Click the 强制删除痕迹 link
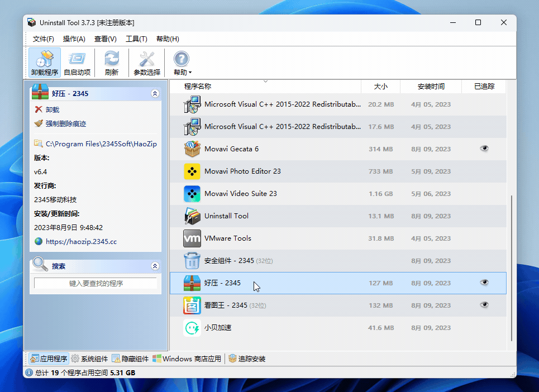The width and height of the screenshot is (539, 392). [67, 125]
